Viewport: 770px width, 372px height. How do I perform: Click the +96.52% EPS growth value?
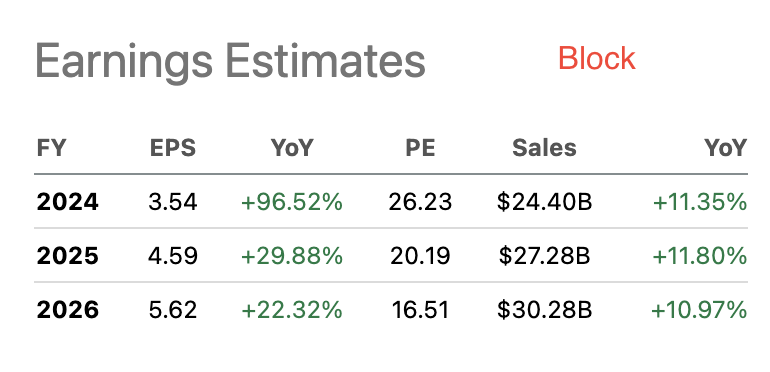[292, 202]
